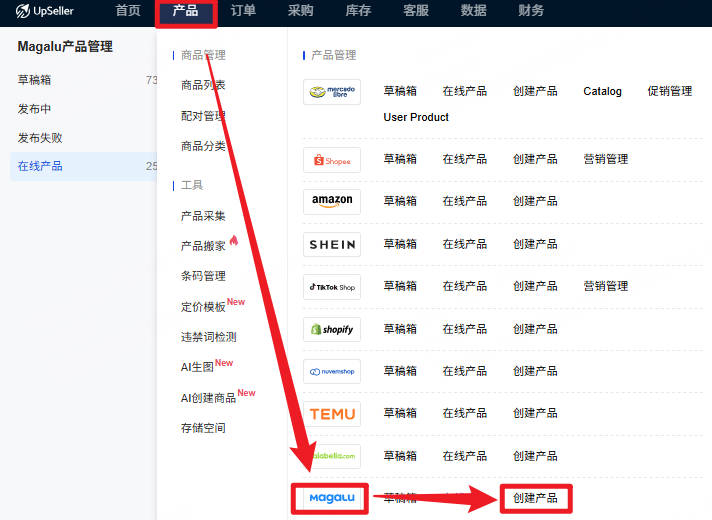Open the 库存 top menu
The image size is (712, 520).
pyautogui.click(x=358, y=10)
